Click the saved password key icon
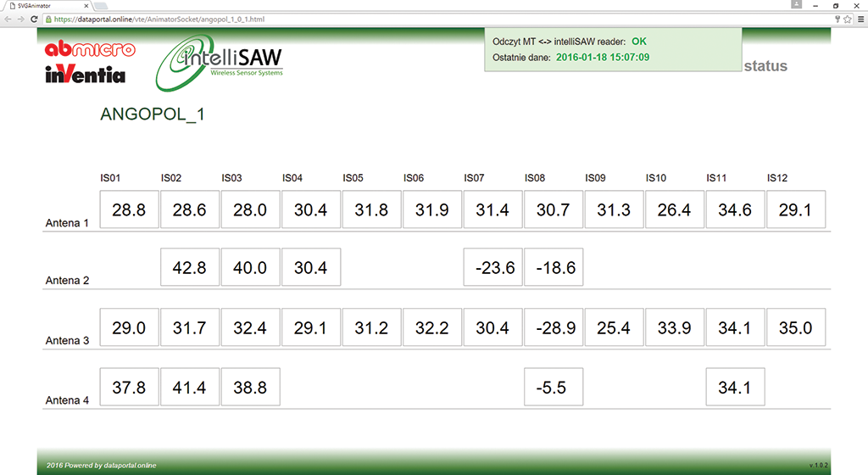The width and height of the screenshot is (868, 475). coord(837,18)
